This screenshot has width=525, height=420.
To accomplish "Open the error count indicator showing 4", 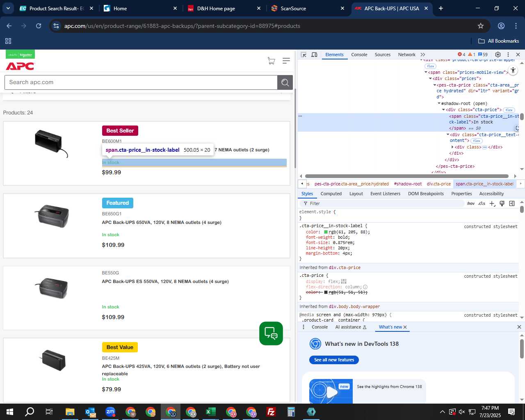I will [x=461, y=55].
